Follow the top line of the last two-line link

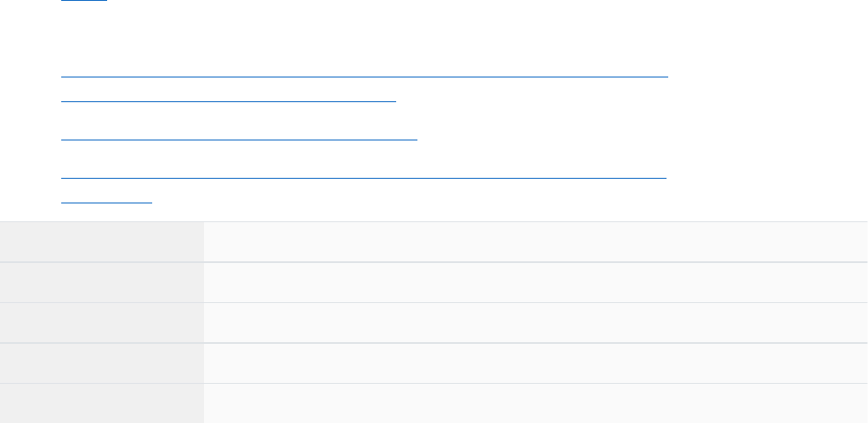point(364,176)
